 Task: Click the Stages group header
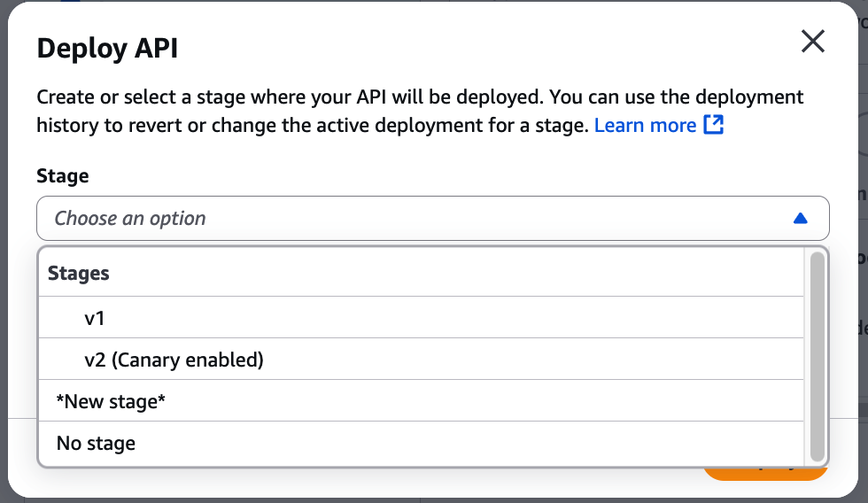click(x=79, y=274)
